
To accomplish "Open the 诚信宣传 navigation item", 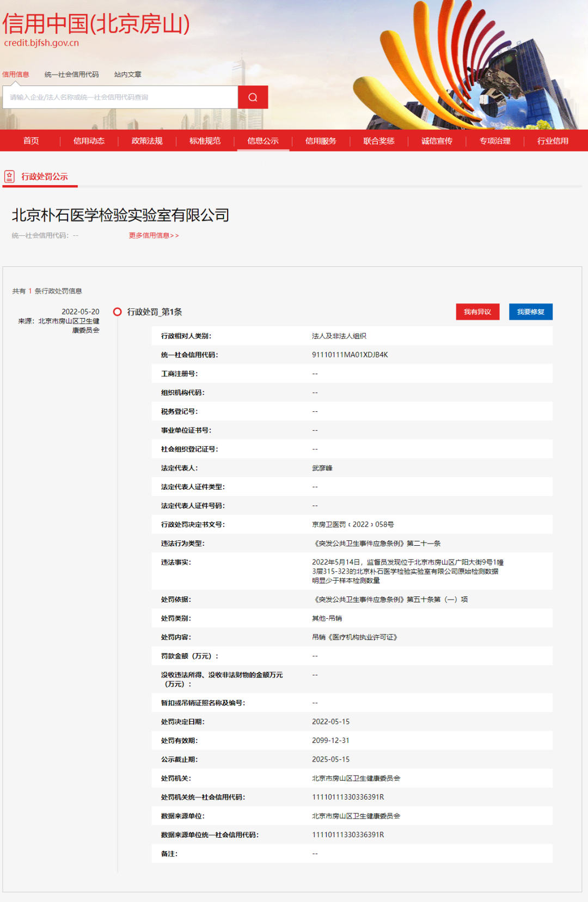I will 437,141.
